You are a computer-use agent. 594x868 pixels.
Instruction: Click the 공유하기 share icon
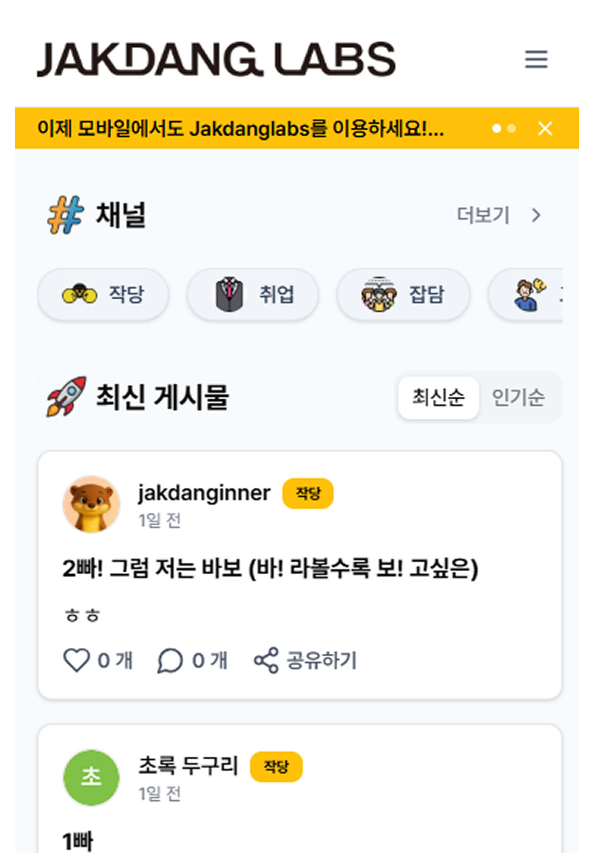point(266,660)
